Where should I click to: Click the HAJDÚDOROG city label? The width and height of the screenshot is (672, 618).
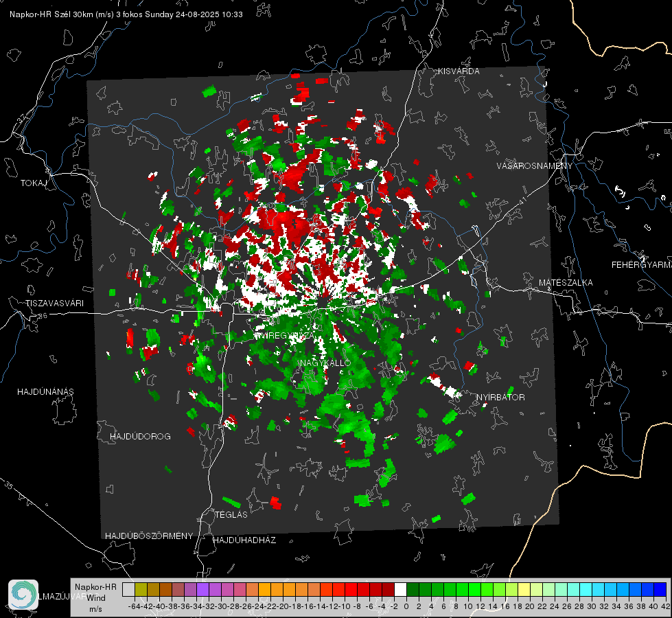coord(140,437)
